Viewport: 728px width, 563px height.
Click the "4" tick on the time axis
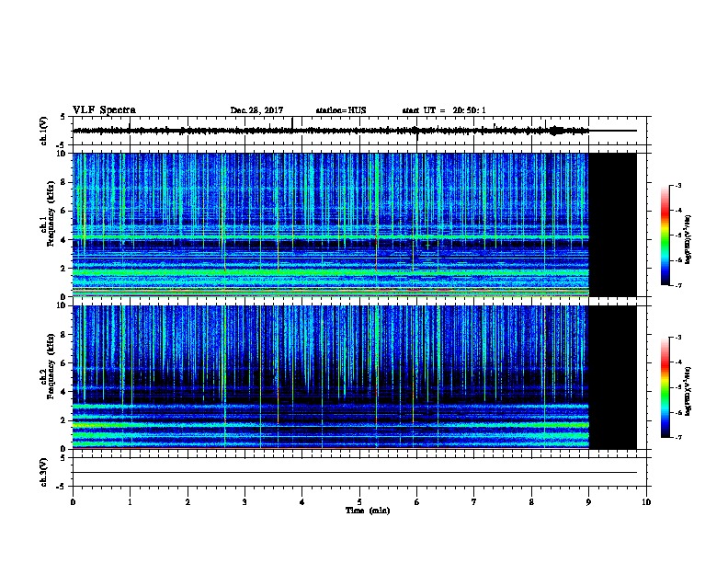pos(301,501)
